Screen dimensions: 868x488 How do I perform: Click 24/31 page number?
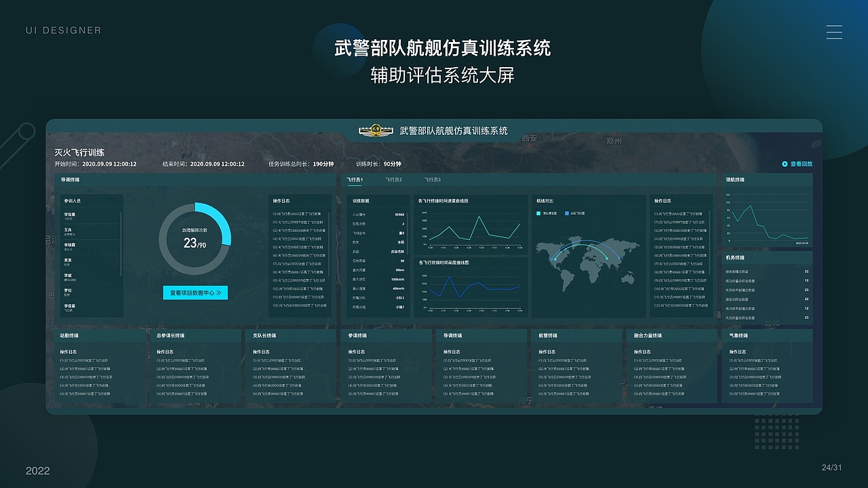pos(831,468)
